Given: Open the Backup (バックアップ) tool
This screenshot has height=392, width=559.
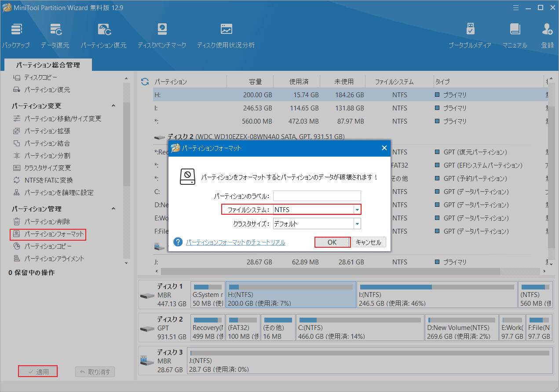Looking at the screenshot, I should tap(16, 35).
